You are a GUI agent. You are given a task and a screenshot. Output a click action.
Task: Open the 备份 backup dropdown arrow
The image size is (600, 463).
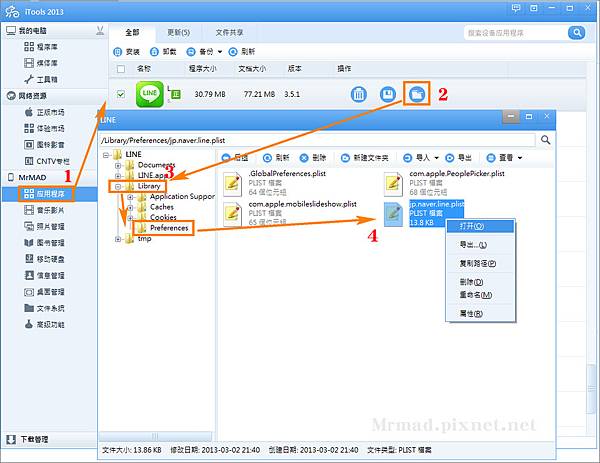point(220,52)
